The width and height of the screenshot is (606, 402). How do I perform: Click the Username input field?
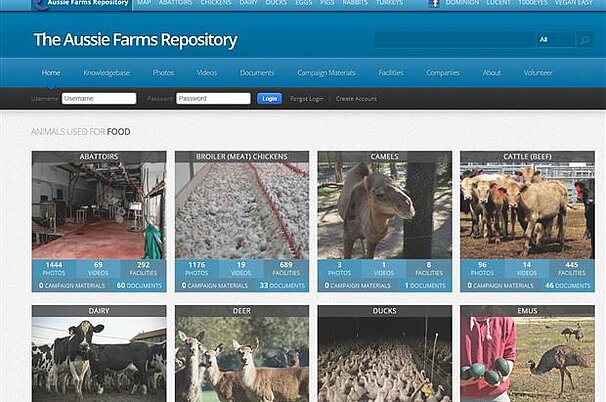[x=99, y=99]
